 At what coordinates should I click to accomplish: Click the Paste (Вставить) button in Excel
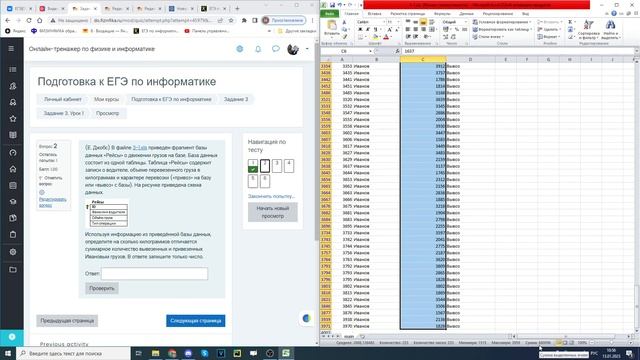tap(331, 29)
